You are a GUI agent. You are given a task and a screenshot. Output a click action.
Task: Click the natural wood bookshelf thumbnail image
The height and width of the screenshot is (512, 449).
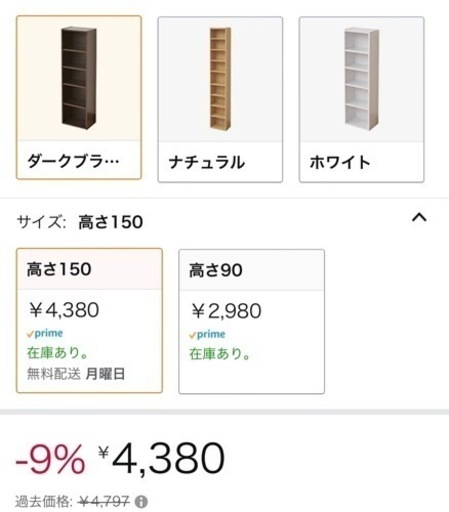point(220,79)
